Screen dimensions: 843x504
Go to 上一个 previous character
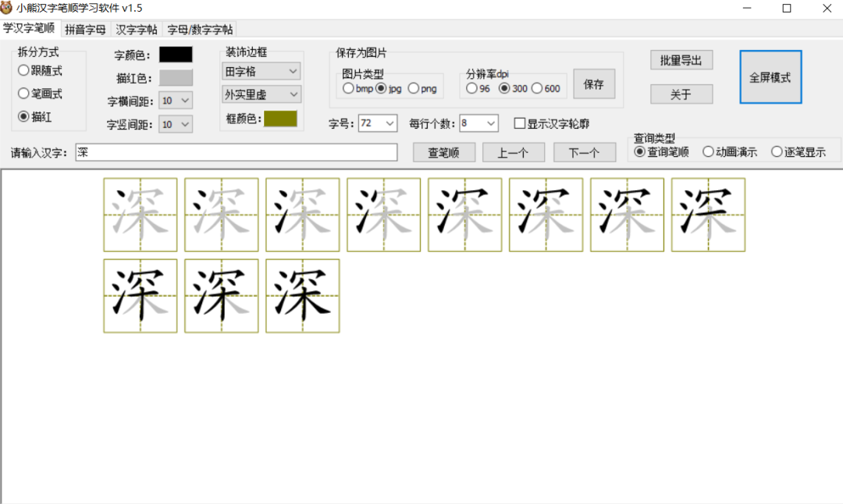tap(514, 153)
